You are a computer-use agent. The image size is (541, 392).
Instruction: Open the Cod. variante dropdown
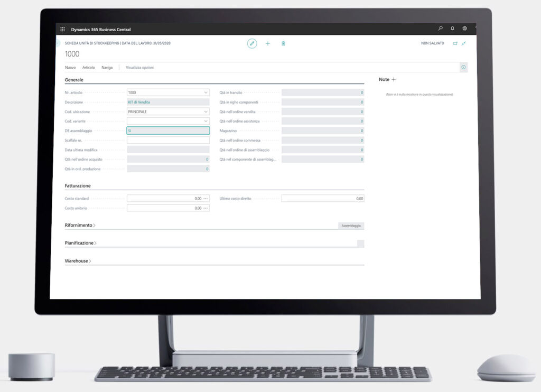(206, 121)
